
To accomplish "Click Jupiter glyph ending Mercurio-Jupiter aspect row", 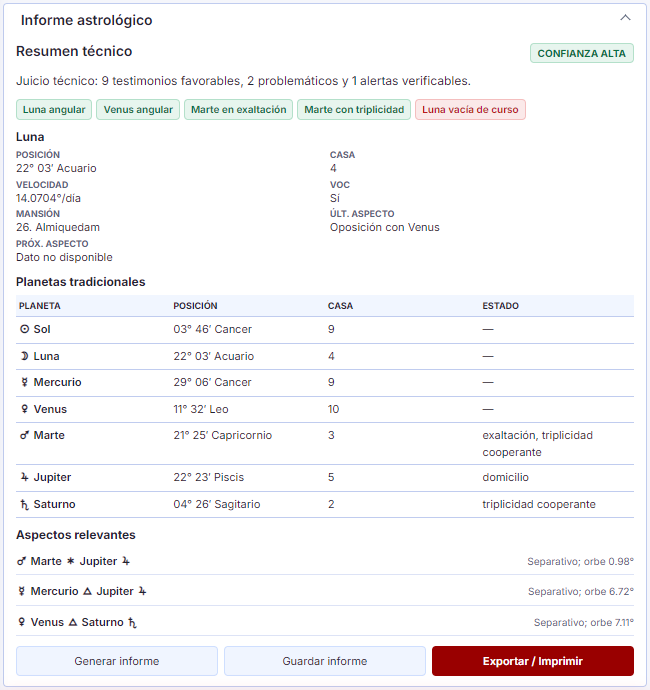I will point(142,591).
